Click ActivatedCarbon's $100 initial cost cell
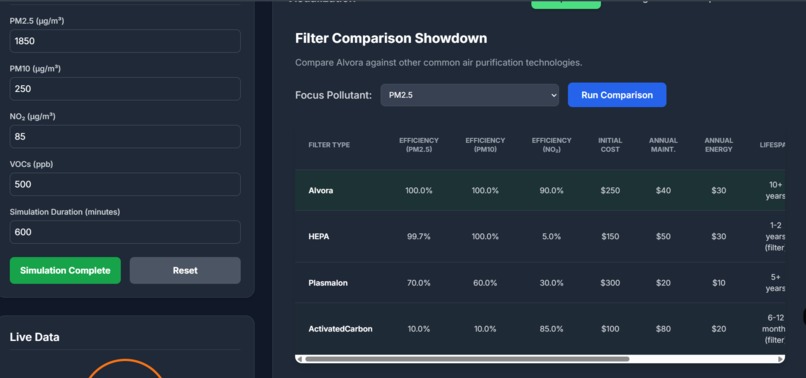The height and width of the screenshot is (378, 806). [610, 329]
